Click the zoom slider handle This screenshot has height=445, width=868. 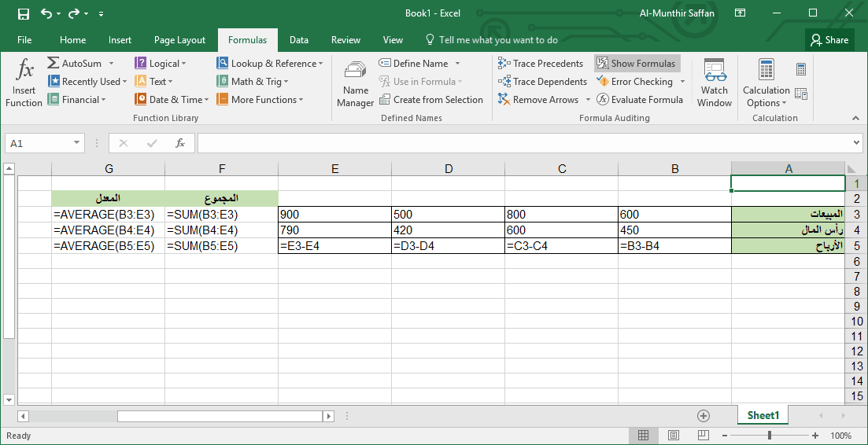(769, 436)
